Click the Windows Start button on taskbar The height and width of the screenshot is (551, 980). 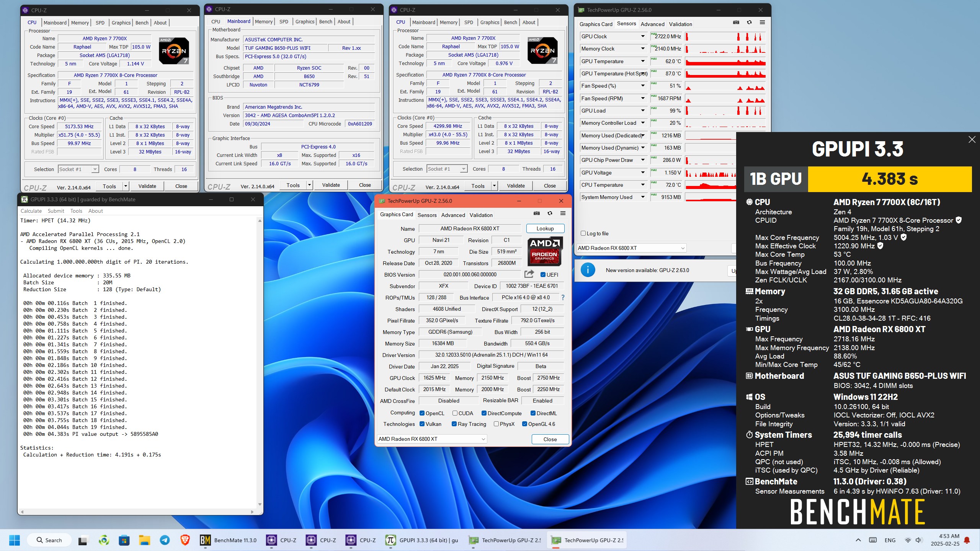(14, 540)
